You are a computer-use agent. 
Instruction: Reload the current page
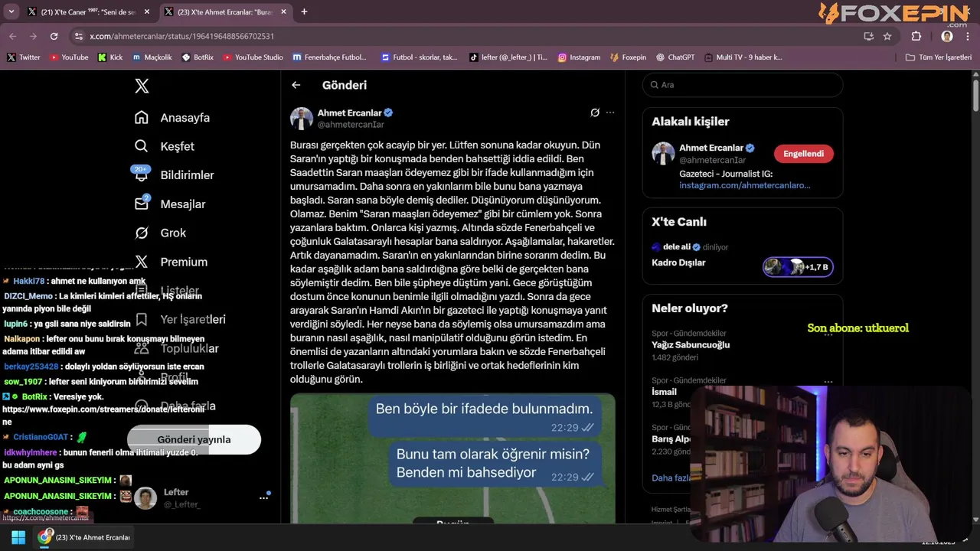pyautogui.click(x=54, y=36)
